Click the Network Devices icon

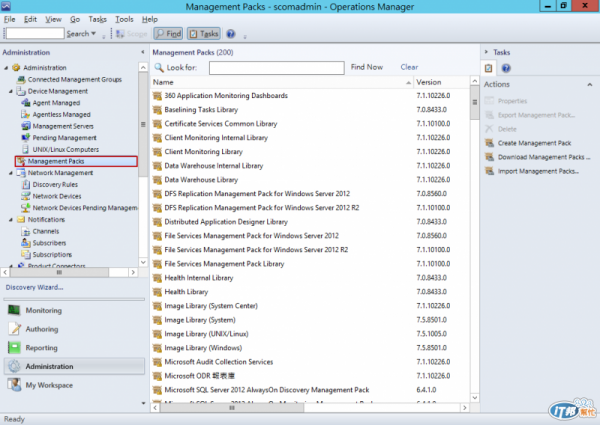tap(26, 196)
